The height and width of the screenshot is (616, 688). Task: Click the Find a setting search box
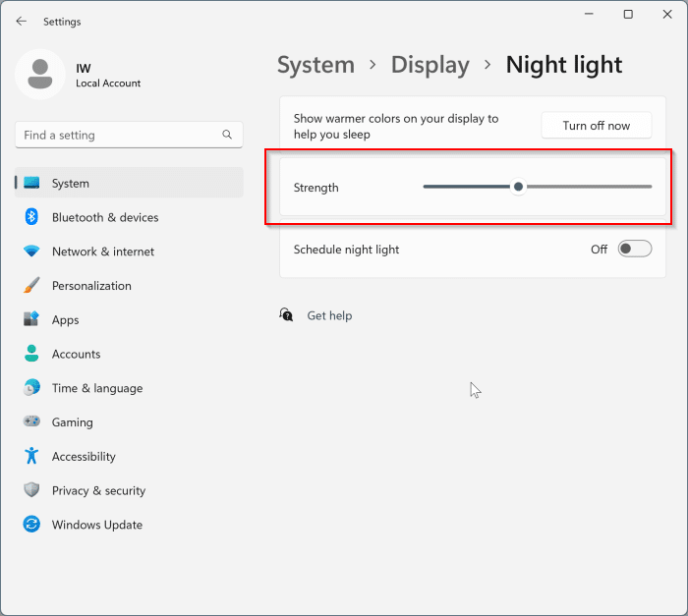[x=129, y=135]
